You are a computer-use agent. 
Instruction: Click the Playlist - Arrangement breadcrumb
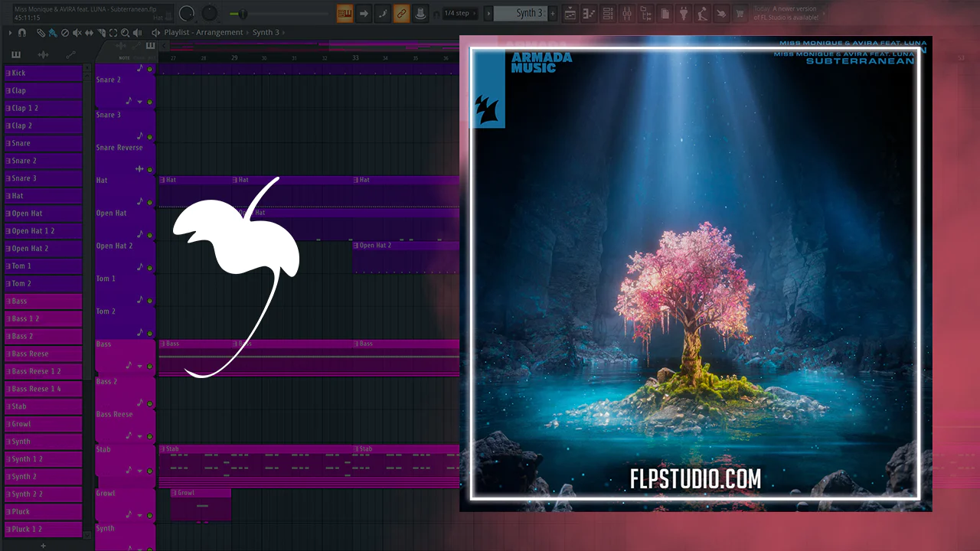point(204,32)
